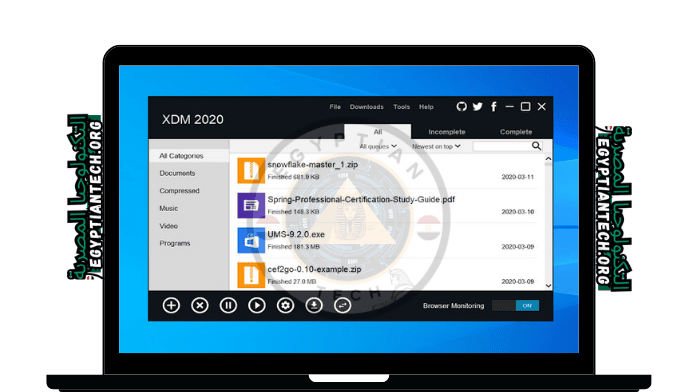
Task: Open settings gear icon in bottom toolbar
Action: click(285, 305)
